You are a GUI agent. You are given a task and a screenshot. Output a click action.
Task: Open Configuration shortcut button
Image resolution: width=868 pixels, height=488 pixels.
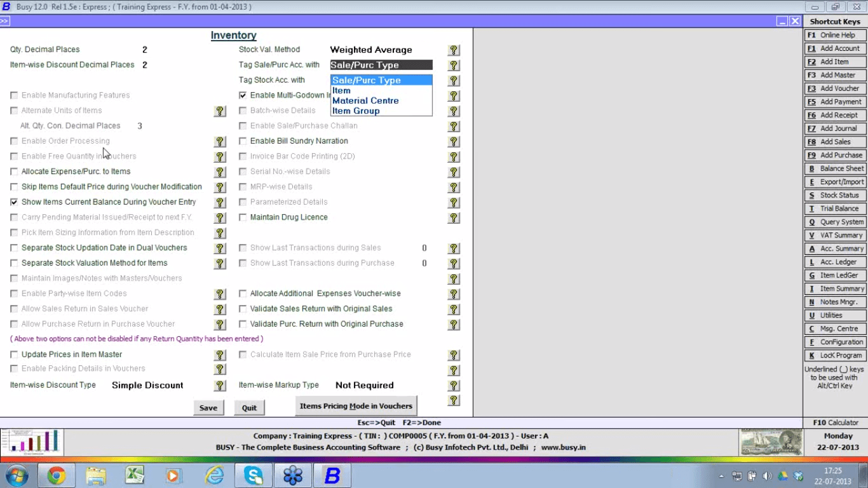[835, 342]
